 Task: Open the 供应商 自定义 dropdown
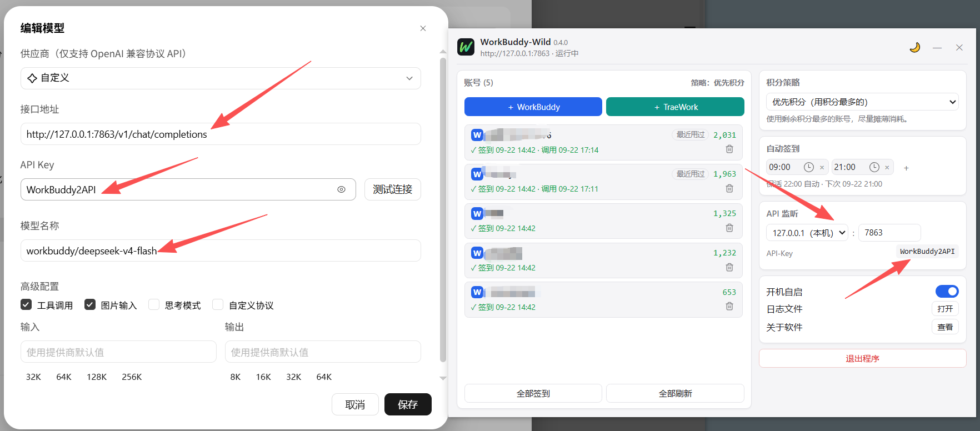pos(221,78)
